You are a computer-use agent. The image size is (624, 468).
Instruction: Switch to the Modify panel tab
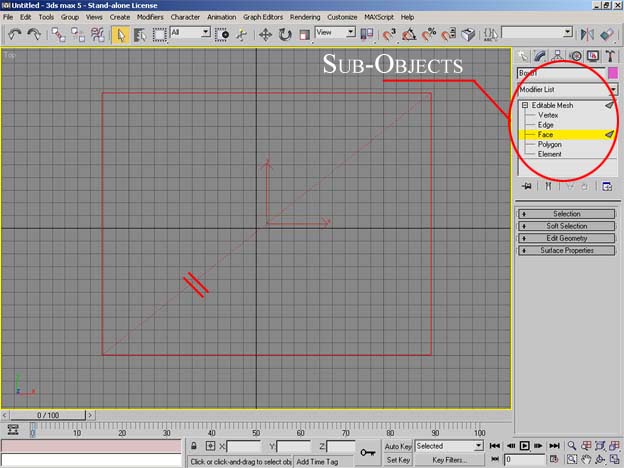tap(540, 56)
